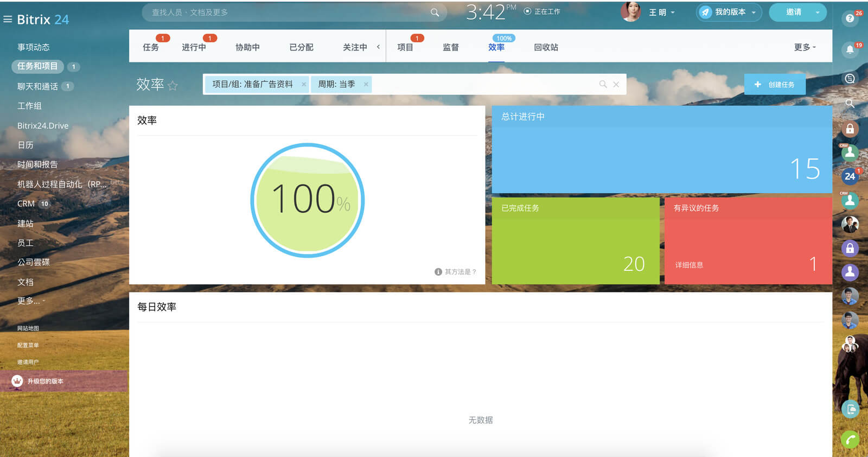
Task: Click the 邀请 button
Action: 793,12
